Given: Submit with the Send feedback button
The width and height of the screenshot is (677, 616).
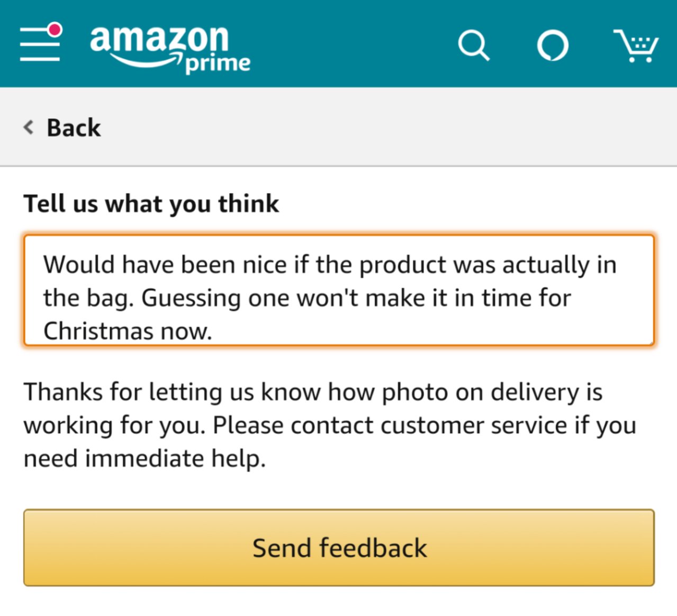Looking at the screenshot, I should (339, 548).
